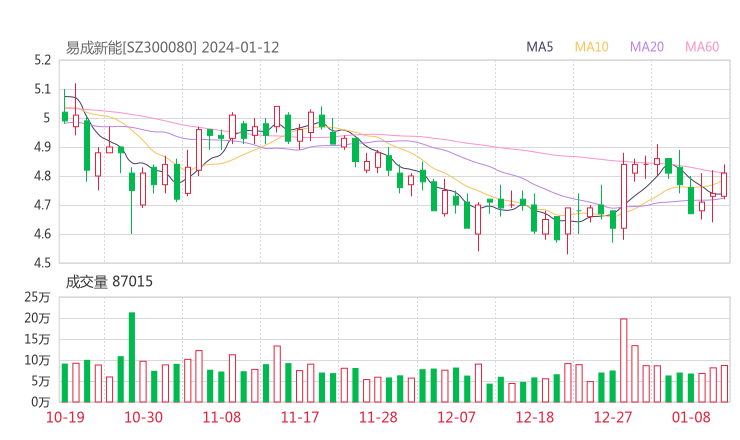Click the tallest red volume bar after 12-27
This screenshot has height=440, width=740.
click(x=624, y=361)
